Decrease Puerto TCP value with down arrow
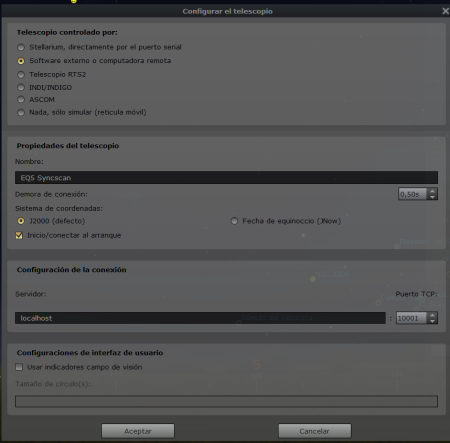 tap(432, 321)
